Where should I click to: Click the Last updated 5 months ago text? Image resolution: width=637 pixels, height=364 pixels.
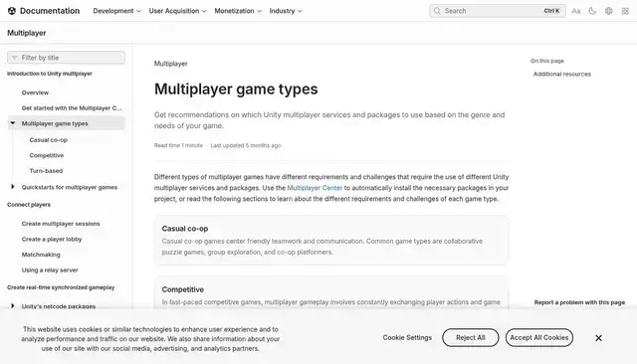point(246,145)
